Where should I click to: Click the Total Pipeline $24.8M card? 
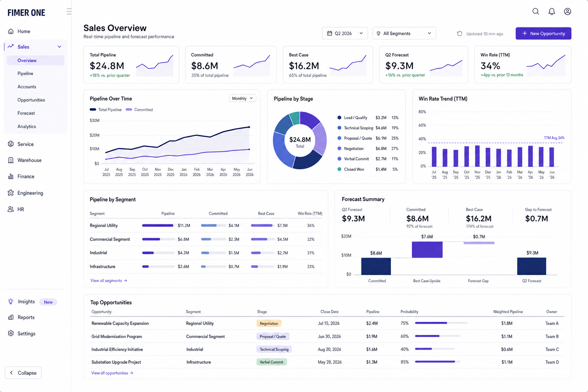pos(131,65)
